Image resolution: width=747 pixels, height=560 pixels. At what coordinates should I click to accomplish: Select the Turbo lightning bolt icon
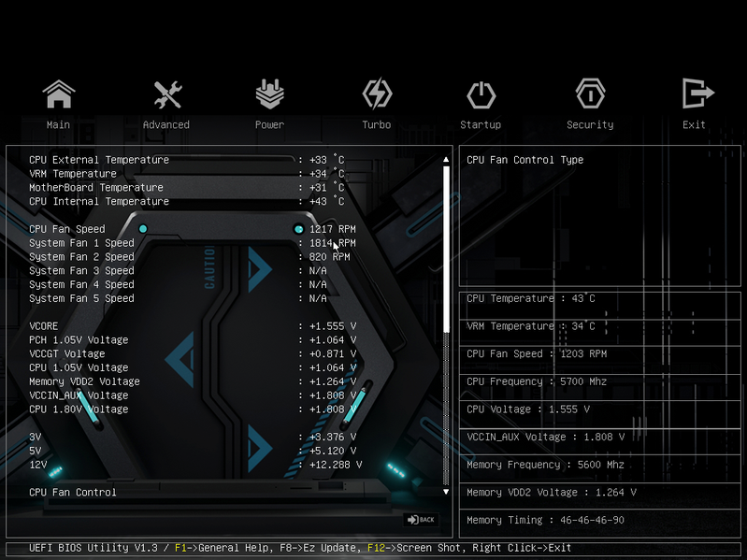pos(377,93)
